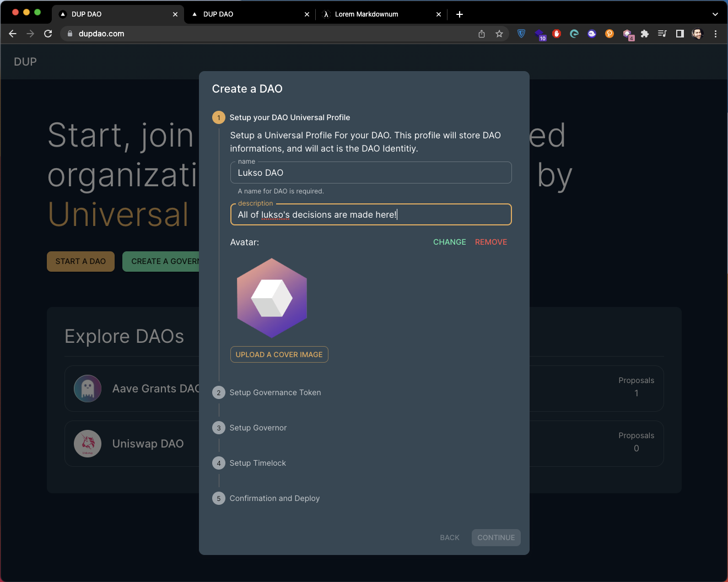Open the Extensions puzzle piece menu

pyautogui.click(x=645, y=34)
